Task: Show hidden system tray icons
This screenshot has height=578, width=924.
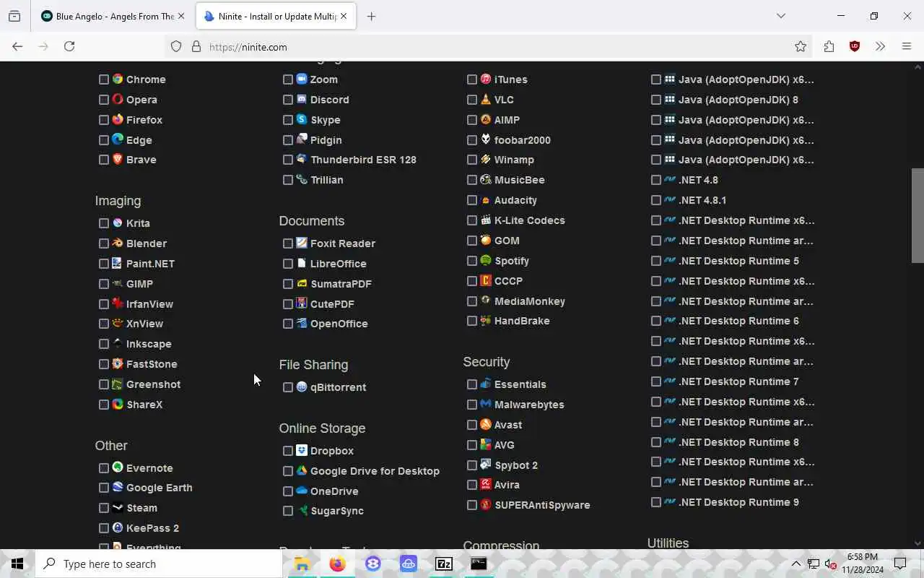Action: coord(796,564)
